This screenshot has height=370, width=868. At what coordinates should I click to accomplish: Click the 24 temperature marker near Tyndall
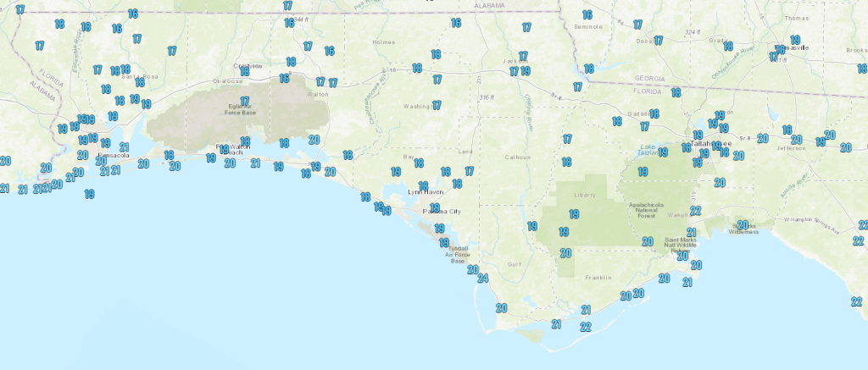(x=483, y=279)
